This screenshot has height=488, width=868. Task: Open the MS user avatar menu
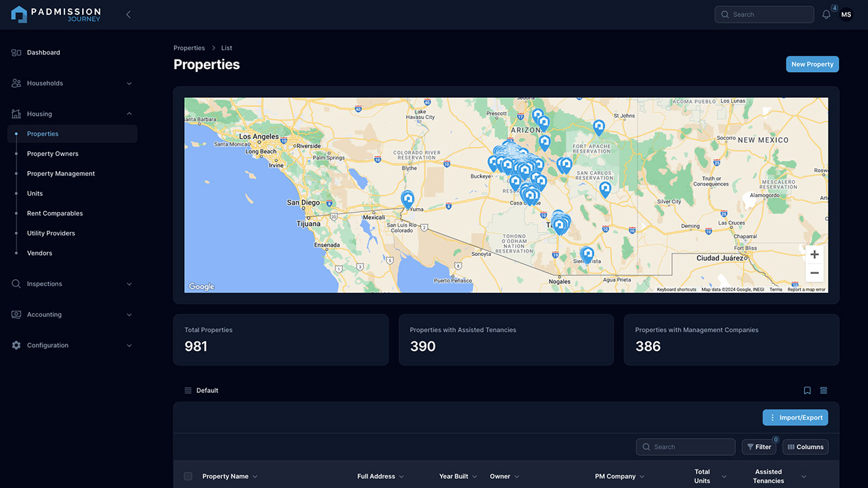[846, 14]
